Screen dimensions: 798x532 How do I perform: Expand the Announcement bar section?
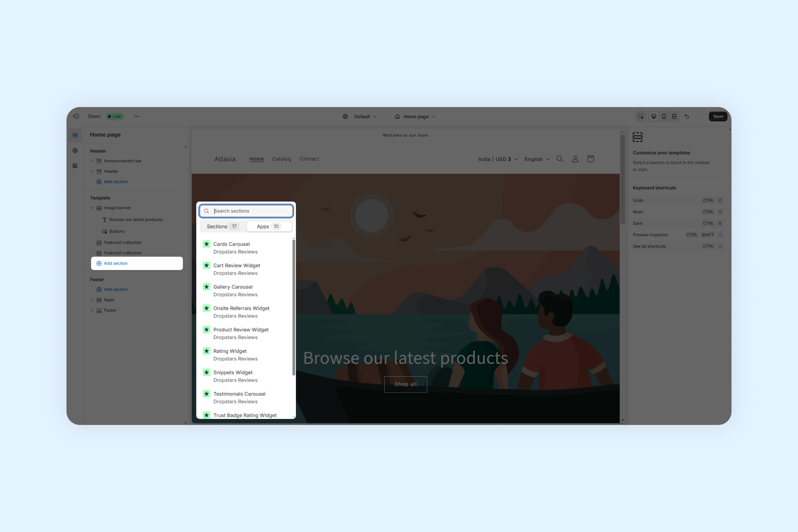[x=92, y=161]
